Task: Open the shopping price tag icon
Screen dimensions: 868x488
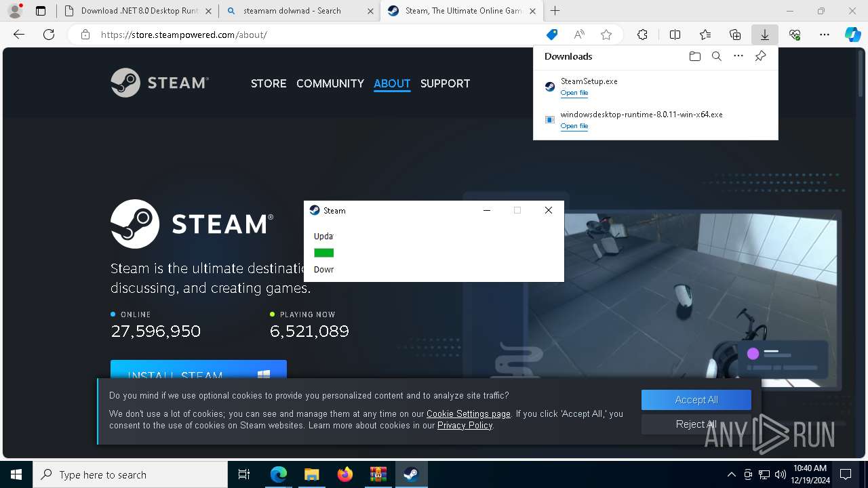Action: (552, 35)
